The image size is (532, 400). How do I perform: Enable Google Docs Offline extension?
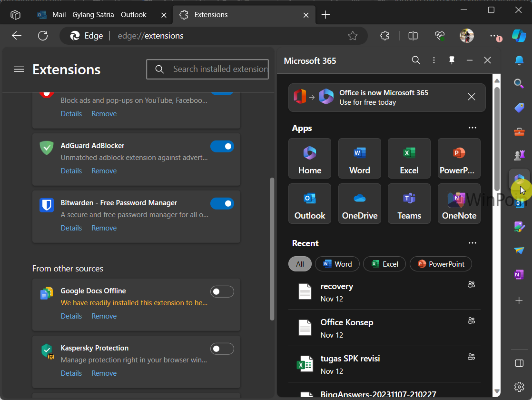[x=222, y=291]
